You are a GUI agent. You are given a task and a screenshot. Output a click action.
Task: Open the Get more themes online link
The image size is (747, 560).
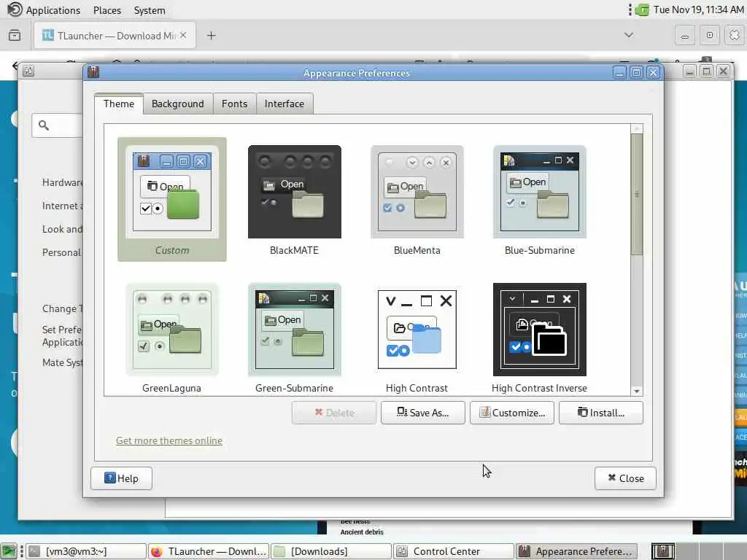point(169,440)
